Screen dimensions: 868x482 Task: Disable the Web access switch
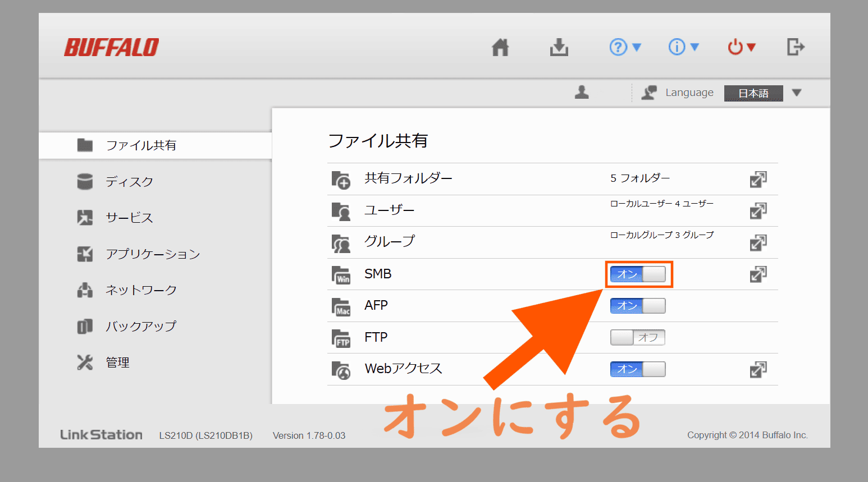click(x=638, y=369)
